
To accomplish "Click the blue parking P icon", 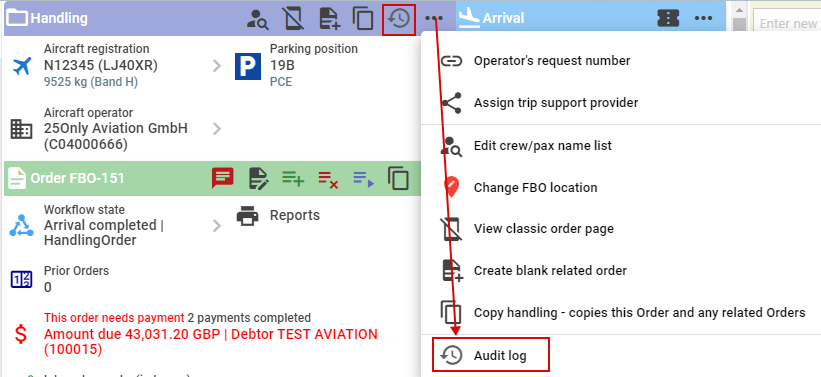I will coord(248,67).
